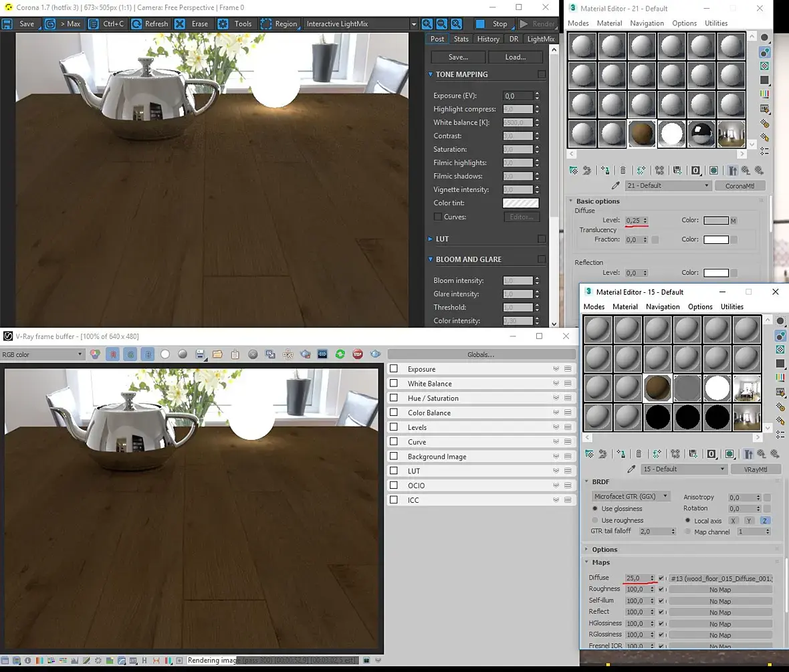The image size is (789, 672).
Task: Open the Microfacet GTR (GGX) BRDF dropdown
Action: [x=630, y=496]
